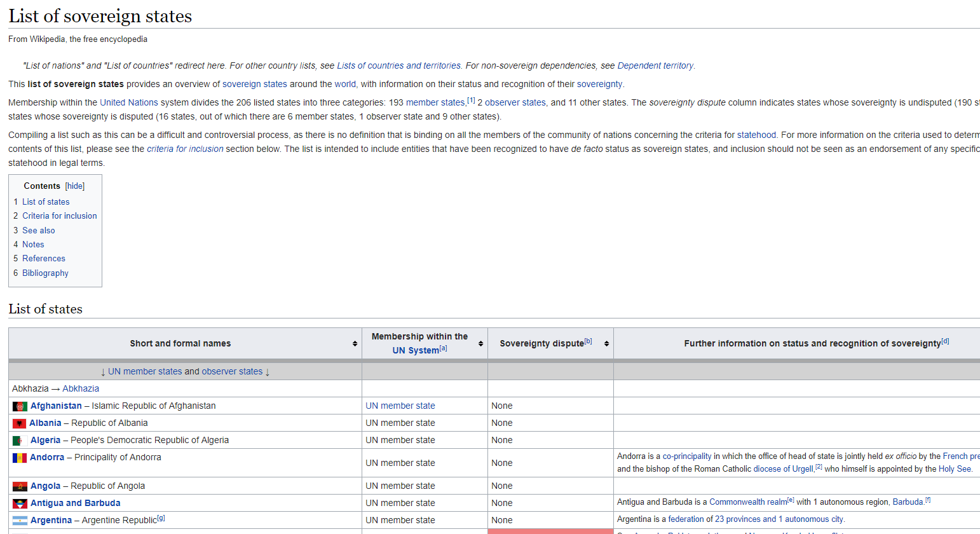Open the United Nations link

[x=129, y=102]
